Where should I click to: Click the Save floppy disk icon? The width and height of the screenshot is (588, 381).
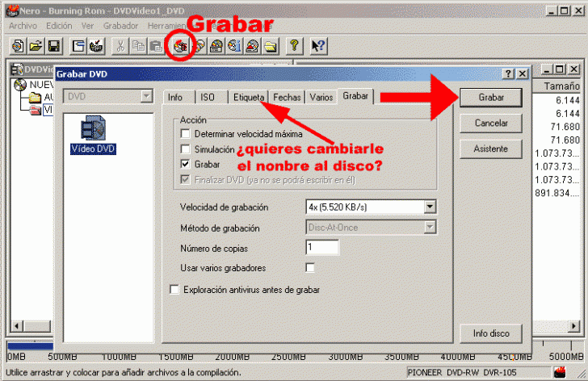click(x=53, y=46)
